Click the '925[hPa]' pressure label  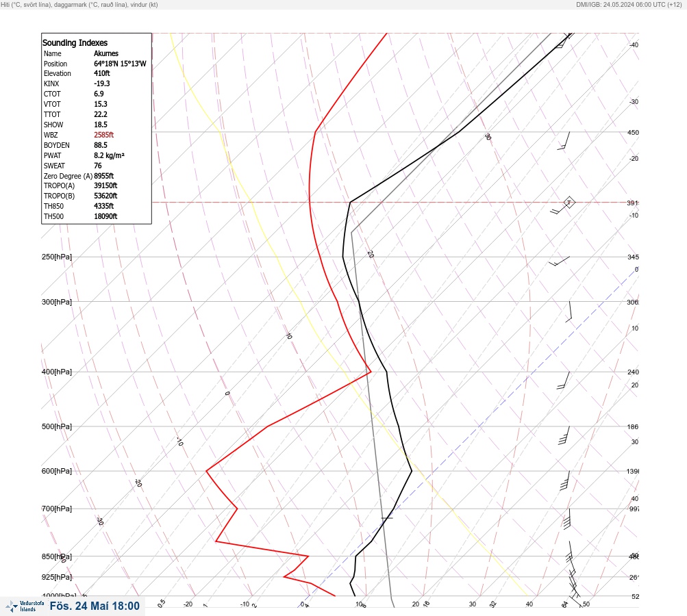(57, 577)
